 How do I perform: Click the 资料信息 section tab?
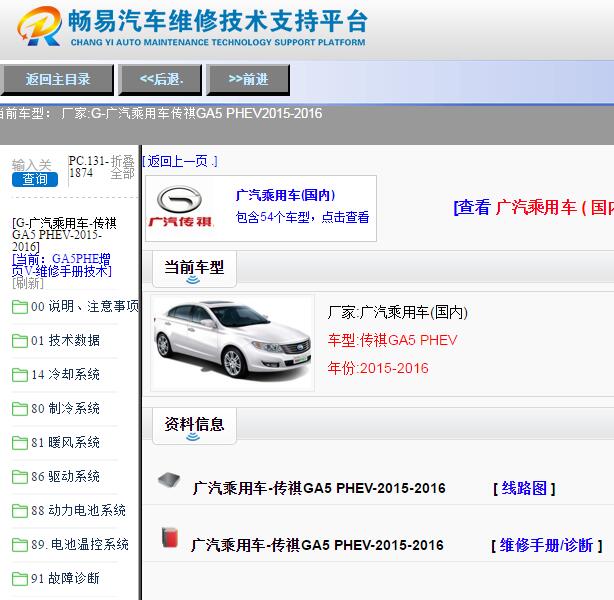[194, 425]
